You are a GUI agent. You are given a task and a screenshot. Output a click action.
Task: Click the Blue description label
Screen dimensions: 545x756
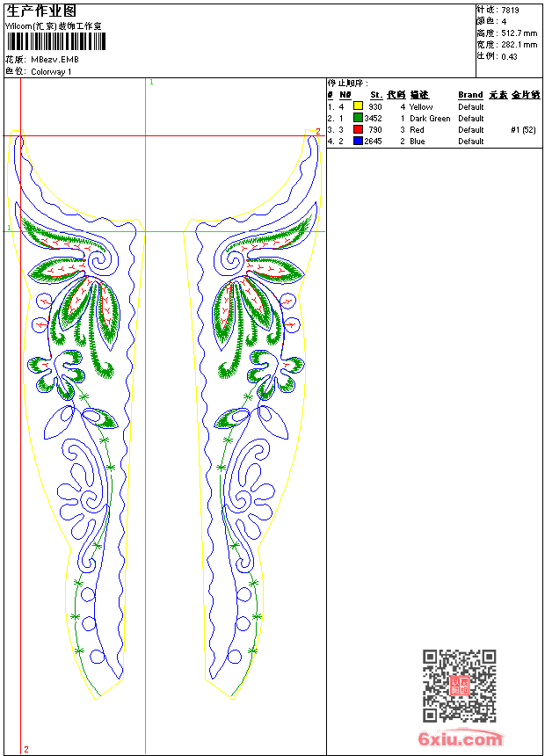tap(418, 142)
